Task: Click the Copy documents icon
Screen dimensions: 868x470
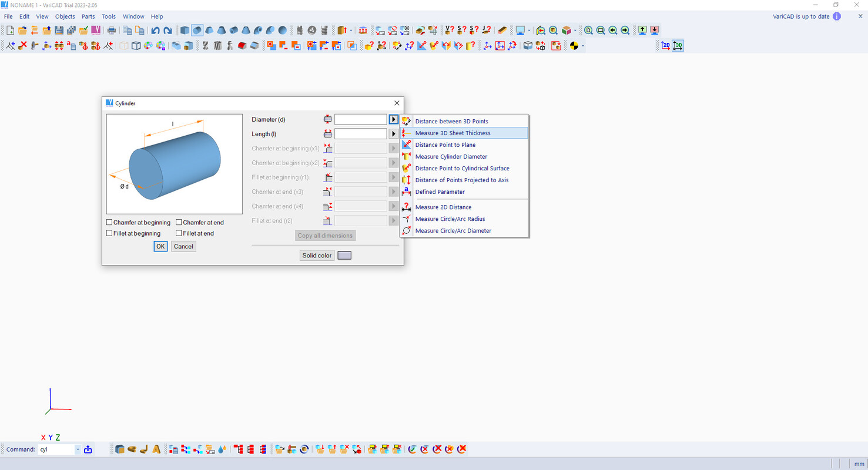Action: [128, 31]
